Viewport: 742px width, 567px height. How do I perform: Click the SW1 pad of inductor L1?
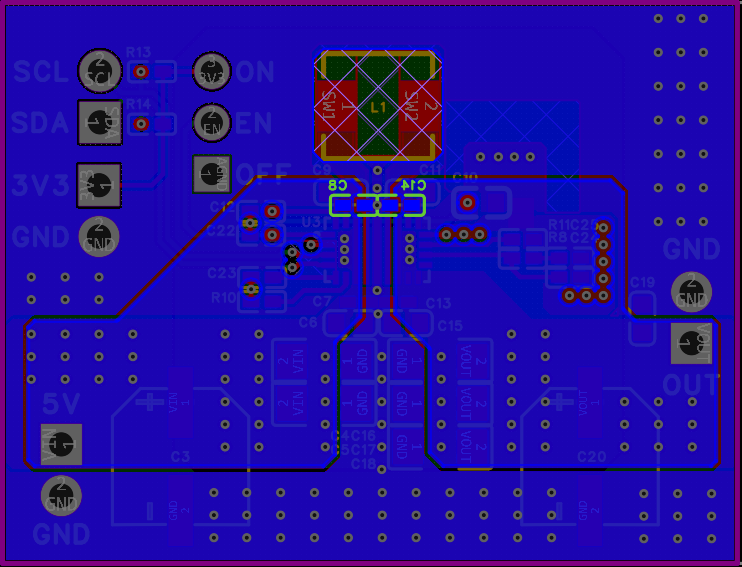pyautogui.click(x=336, y=106)
